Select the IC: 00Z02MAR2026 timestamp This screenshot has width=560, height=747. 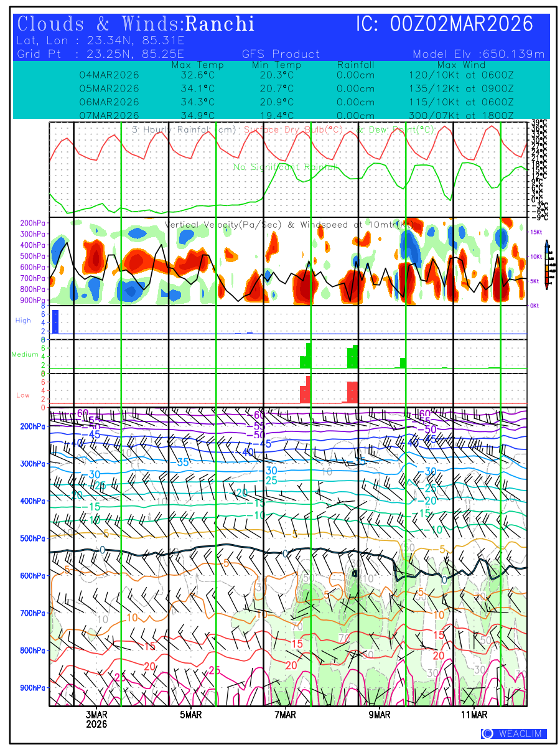pos(444,24)
